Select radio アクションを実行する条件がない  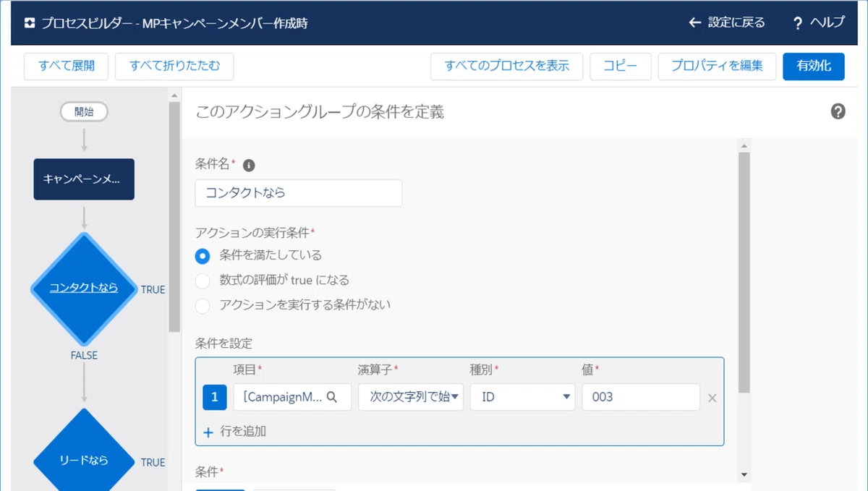(x=203, y=304)
